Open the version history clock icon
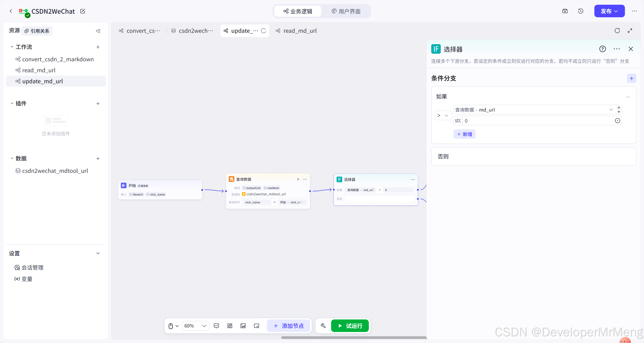 (580, 11)
